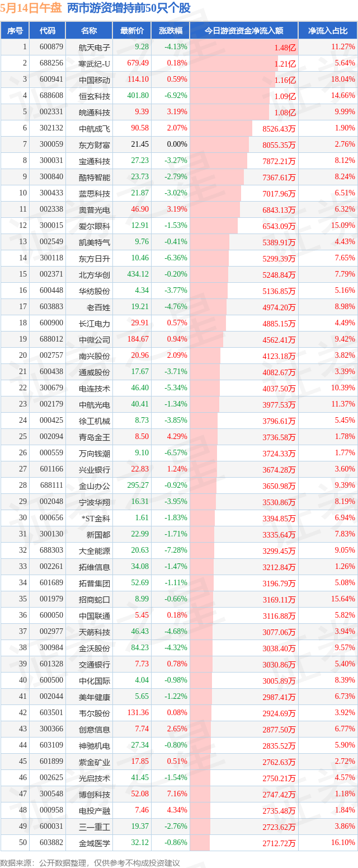Select stock name 奥普光电

click(95, 209)
